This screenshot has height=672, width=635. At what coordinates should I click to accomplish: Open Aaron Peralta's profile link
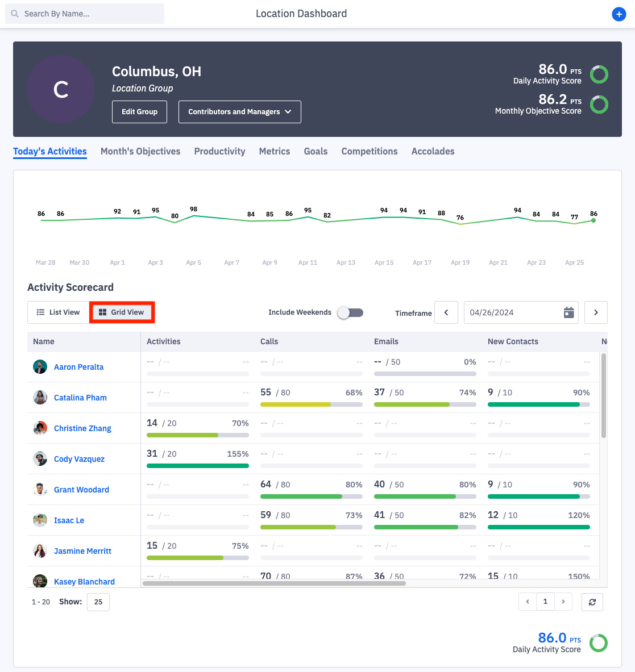point(79,367)
